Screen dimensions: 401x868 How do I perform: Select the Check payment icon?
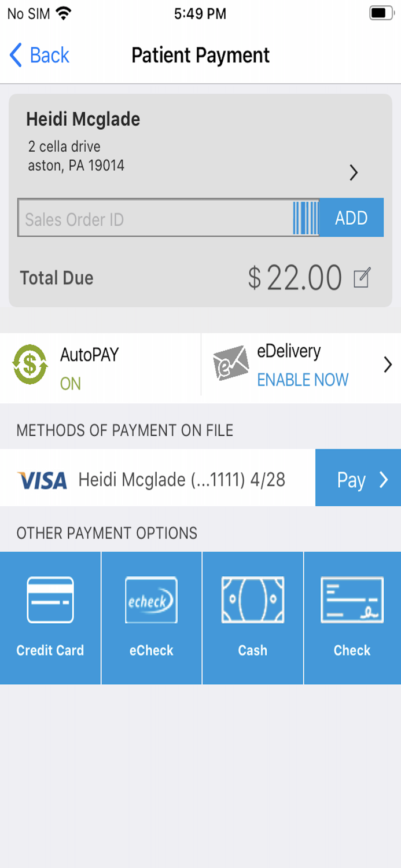tap(352, 600)
